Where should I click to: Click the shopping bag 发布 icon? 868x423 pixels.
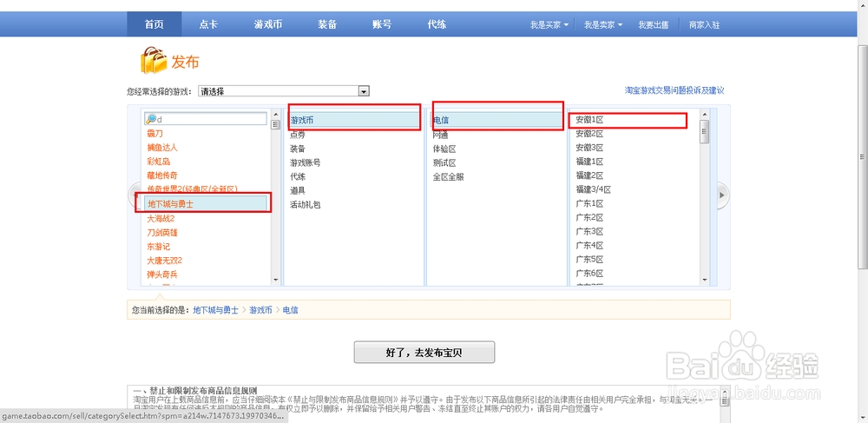point(153,60)
